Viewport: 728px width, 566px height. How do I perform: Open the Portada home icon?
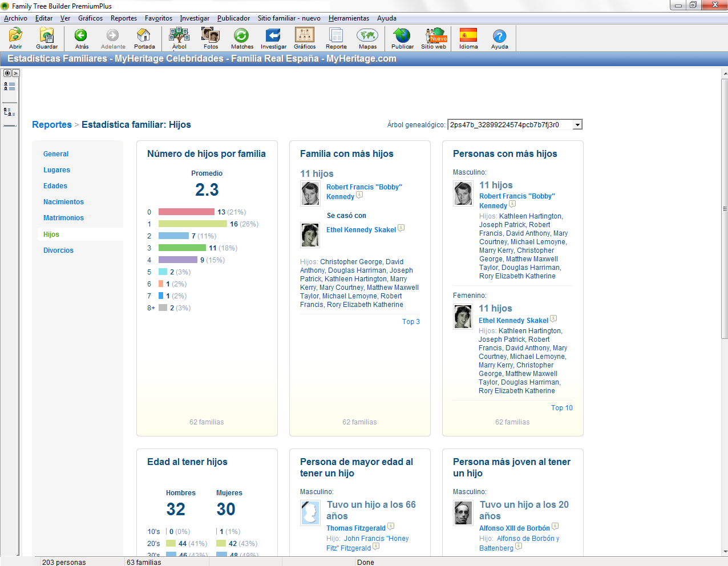coord(144,38)
